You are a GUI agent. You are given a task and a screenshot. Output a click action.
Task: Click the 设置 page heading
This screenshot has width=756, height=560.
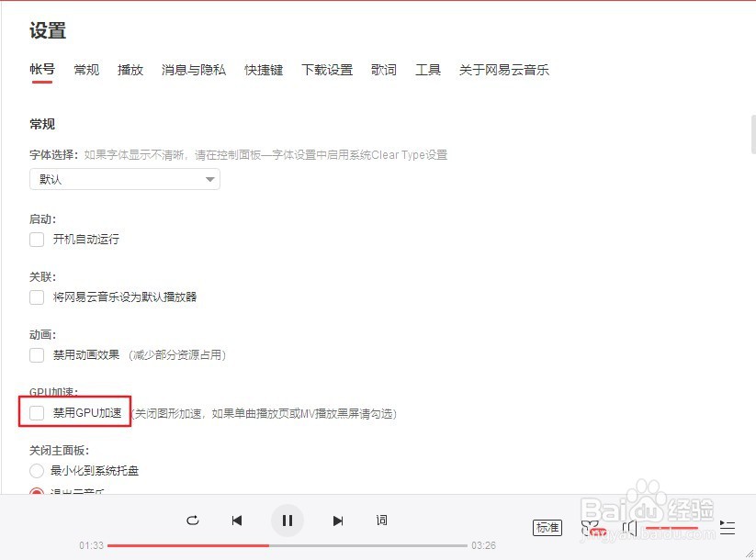tap(48, 30)
